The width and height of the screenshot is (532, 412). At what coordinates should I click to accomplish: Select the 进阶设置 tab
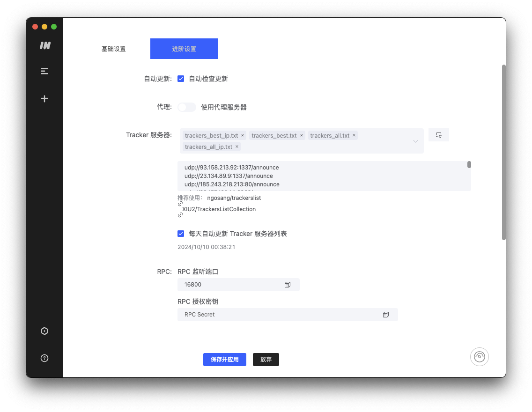[x=184, y=49]
